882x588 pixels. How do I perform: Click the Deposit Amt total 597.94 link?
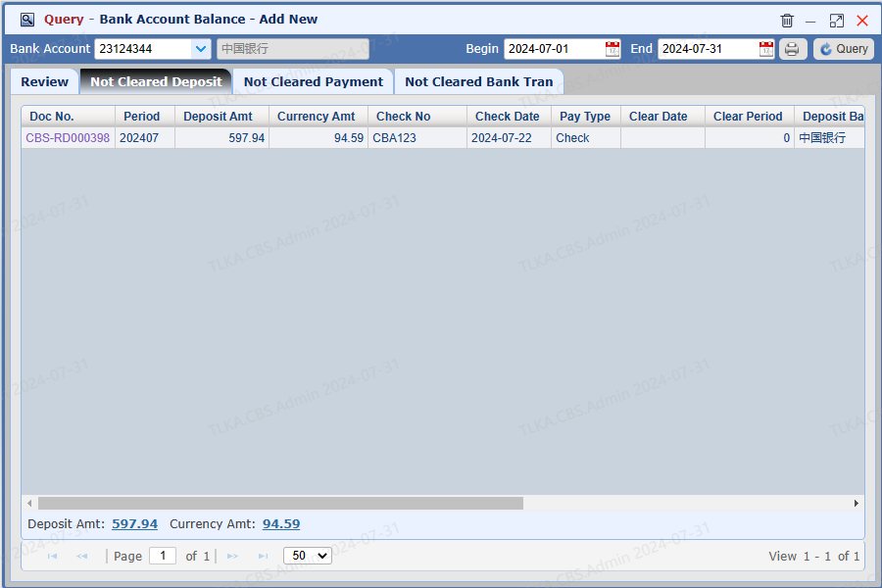[x=134, y=524]
